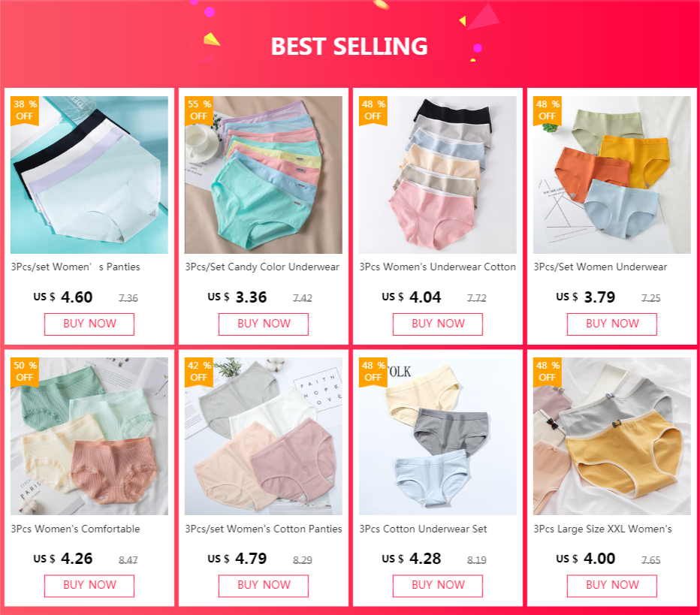Click BUY NOW for Cotton Underwear Set
The width and height of the screenshot is (700, 615).
437,586
